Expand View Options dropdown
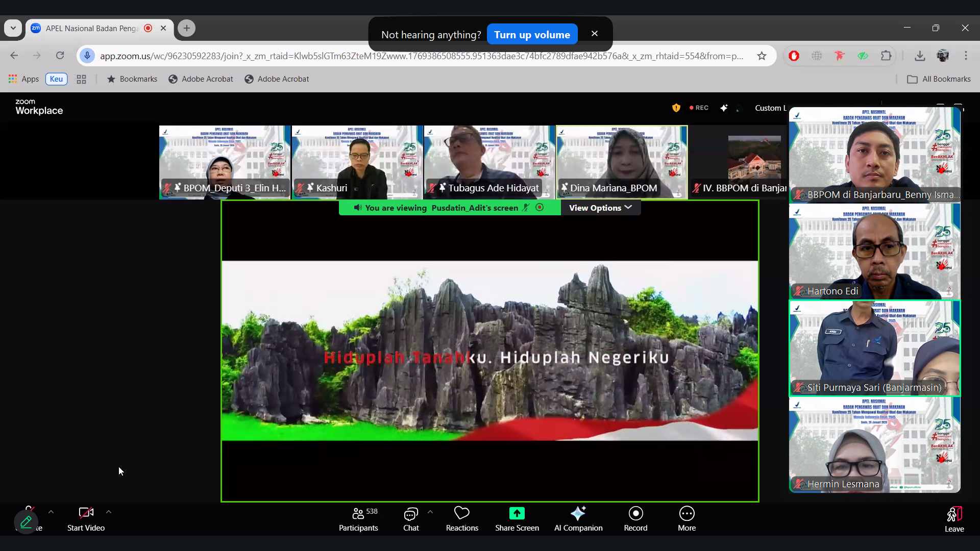The image size is (980, 551). point(600,208)
